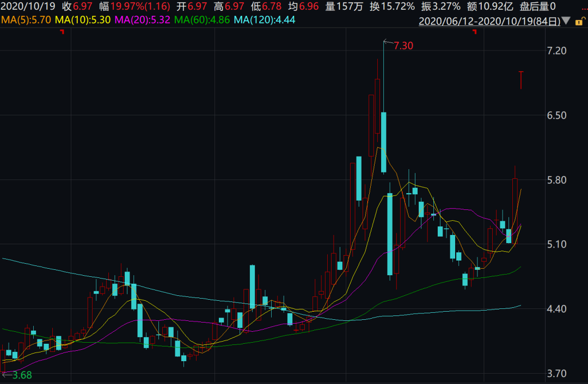
Task: Click the left red corner marker on chart
Action: pyautogui.click(x=62, y=32)
